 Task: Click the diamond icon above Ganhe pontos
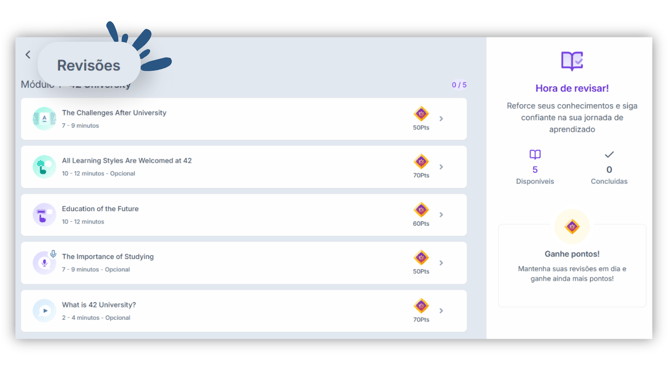[x=572, y=226]
